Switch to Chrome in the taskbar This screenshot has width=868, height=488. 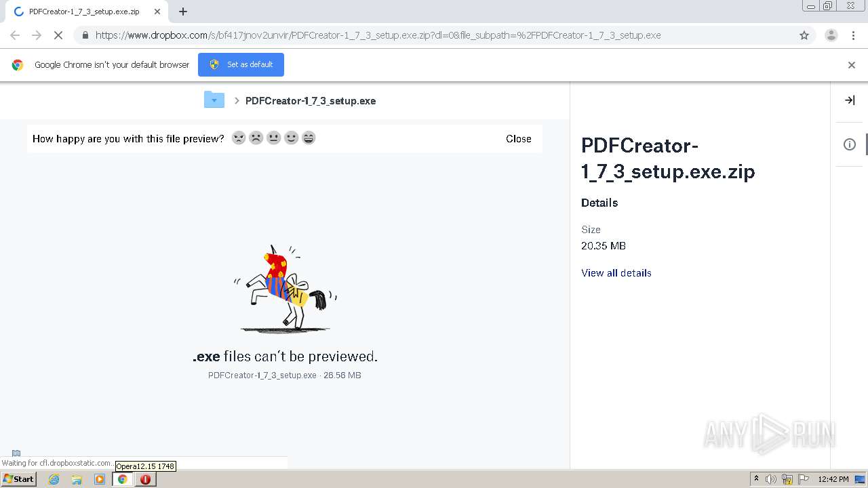pyautogui.click(x=123, y=479)
